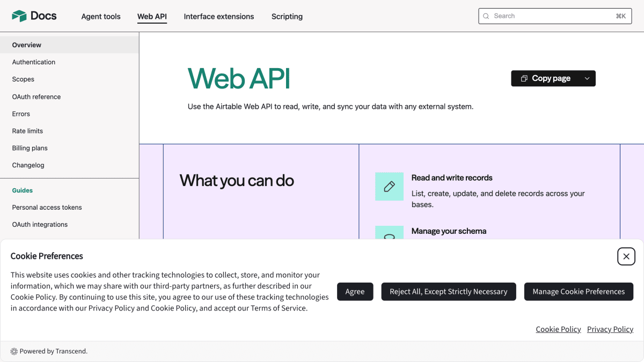The width and height of the screenshot is (644, 362).
Task: Open OAuth integrations guide
Action: tap(69, 225)
